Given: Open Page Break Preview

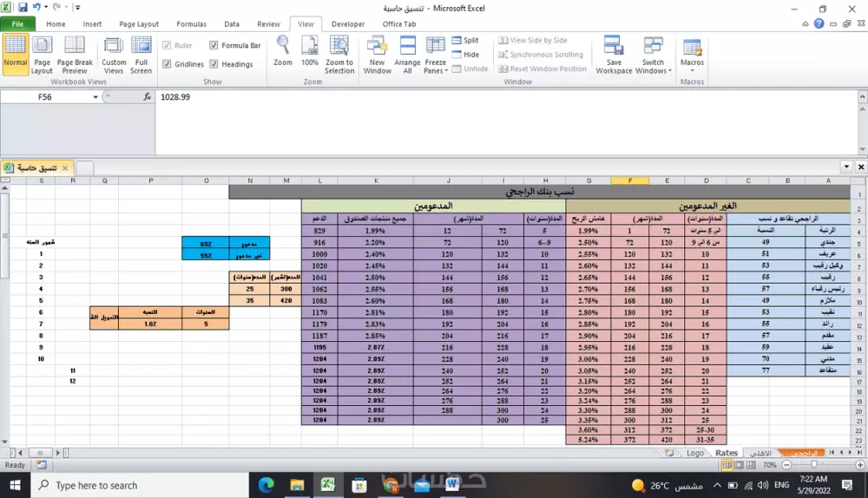Looking at the screenshot, I should point(75,55).
